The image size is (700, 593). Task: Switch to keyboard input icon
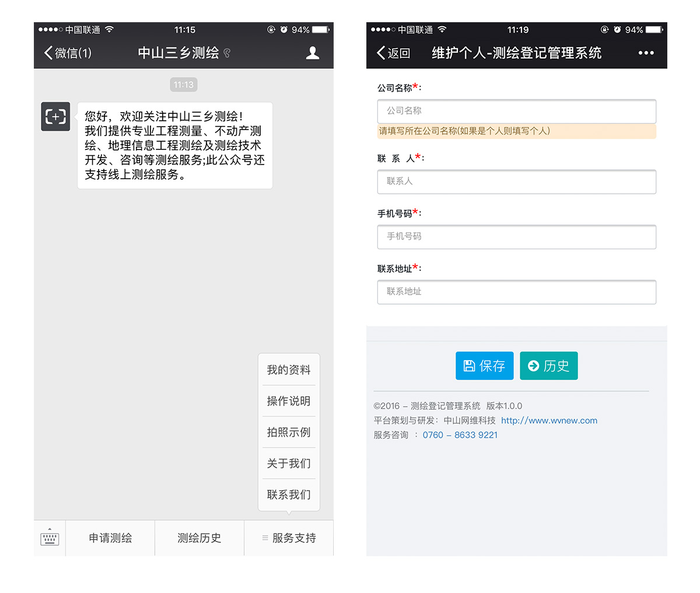50,538
